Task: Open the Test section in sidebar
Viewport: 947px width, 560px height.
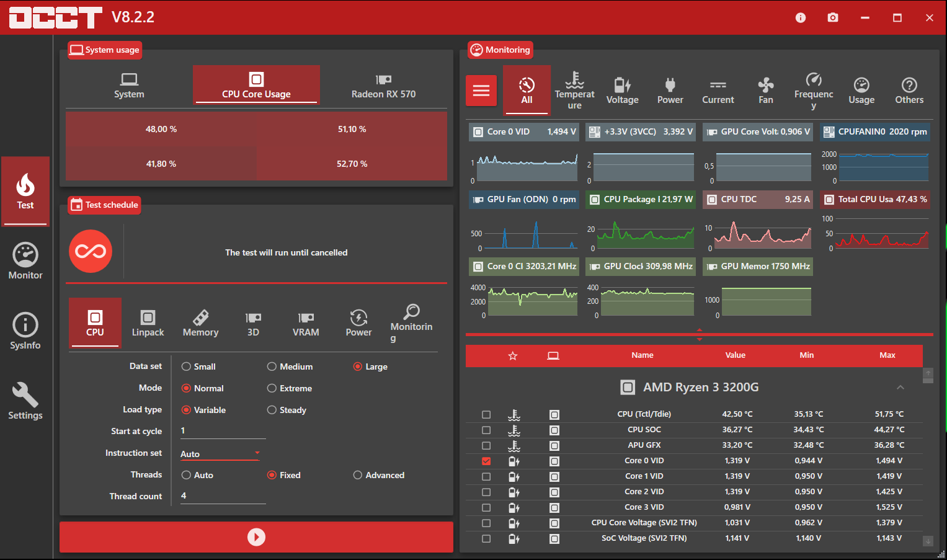Action: pyautogui.click(x=25, y=191)
